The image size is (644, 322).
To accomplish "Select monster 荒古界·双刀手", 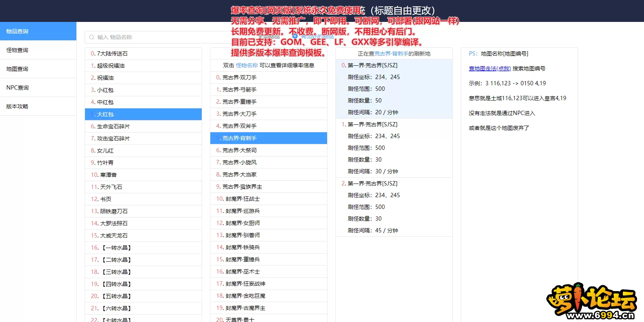I will [x=269, y=77].
